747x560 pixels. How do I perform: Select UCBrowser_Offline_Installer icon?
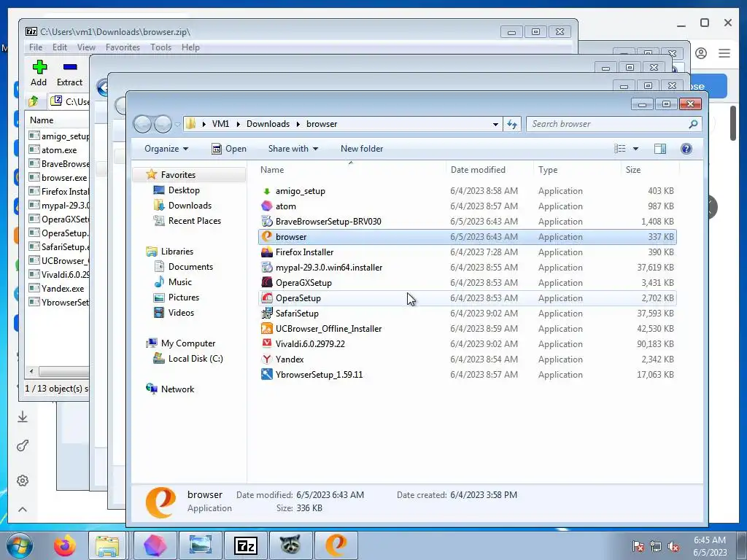tap(267, 329)
